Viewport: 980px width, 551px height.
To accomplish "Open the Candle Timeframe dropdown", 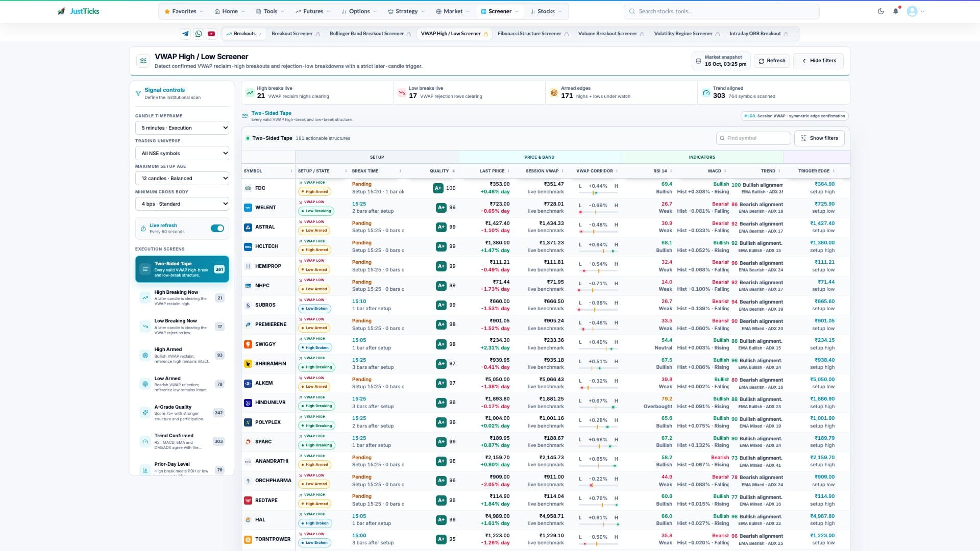I will [182, 128].
